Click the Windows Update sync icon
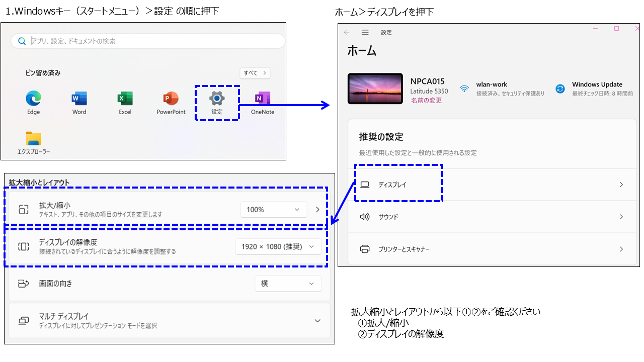 pyautogui.click(x=560, y=89)
